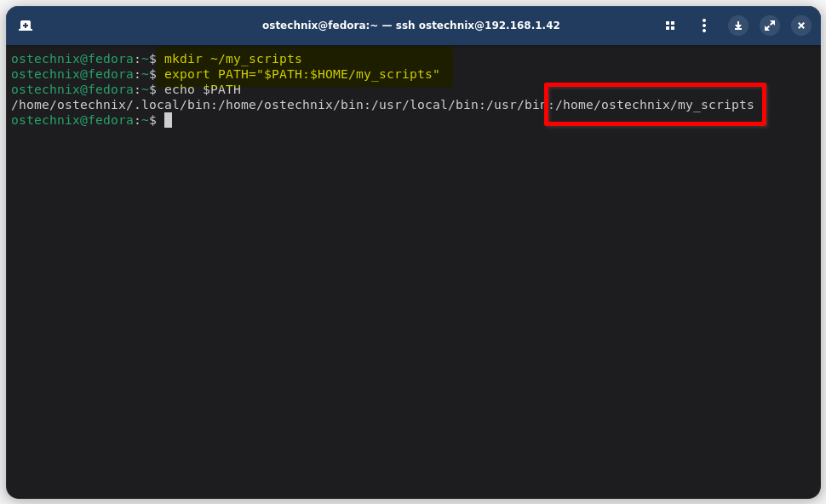
Task: Open a new terminal tab
Action: click(x=26, y=26)
